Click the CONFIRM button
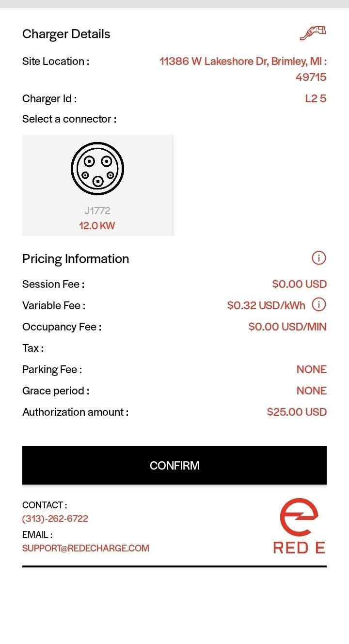This screenshot has width=349, height=644. [174, 465]
